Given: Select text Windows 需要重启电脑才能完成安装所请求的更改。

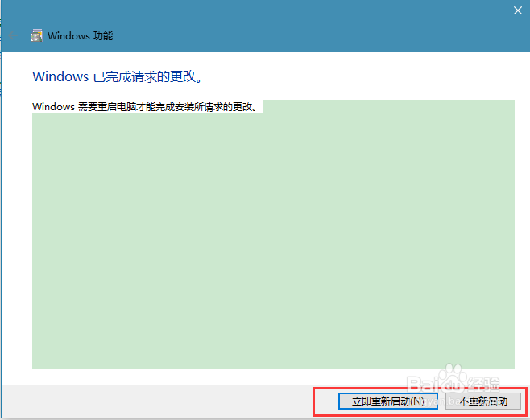Looking at the screenshot, I should [x=145, y=107].
